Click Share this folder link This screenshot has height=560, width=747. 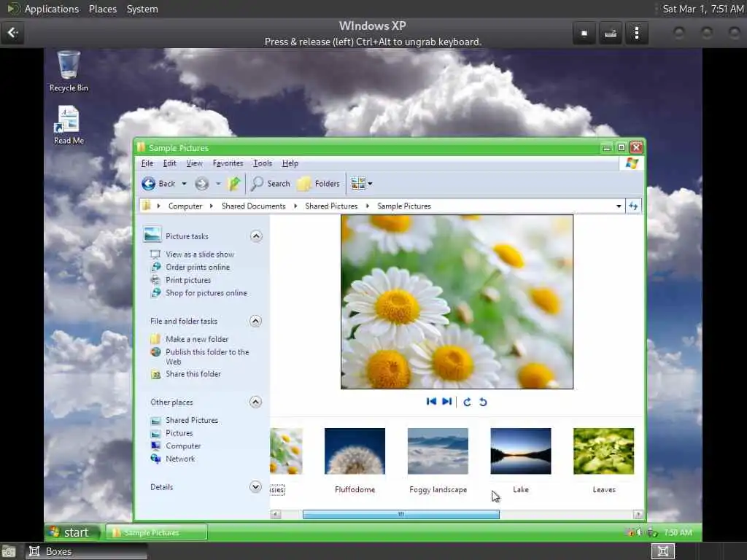(x=193, y=374)
